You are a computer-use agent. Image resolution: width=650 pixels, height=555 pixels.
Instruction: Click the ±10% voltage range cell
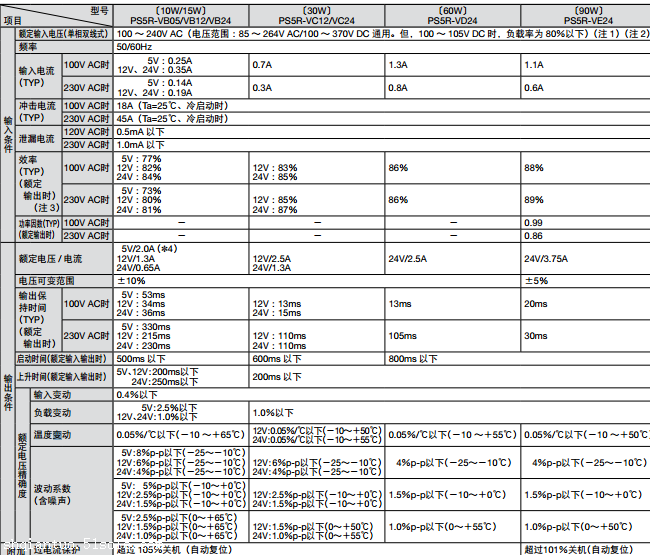pyautogui.click(x=317, y=281)
